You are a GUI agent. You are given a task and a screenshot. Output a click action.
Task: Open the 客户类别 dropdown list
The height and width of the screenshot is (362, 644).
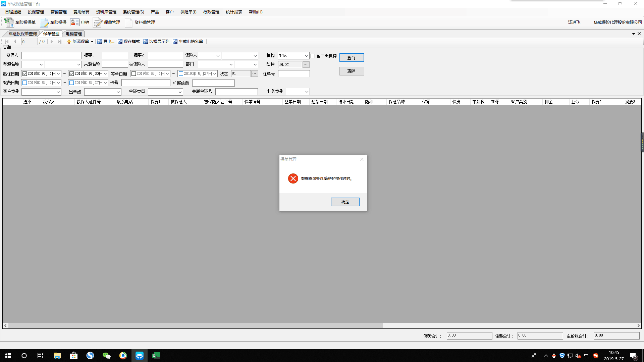pyautogui.click(x=58, y=92)
